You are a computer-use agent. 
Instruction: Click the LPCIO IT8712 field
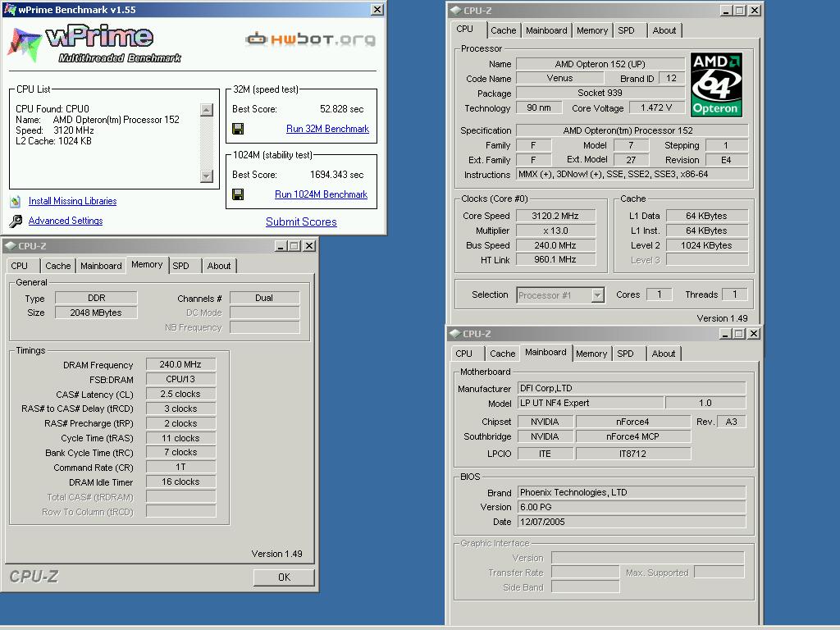(632, 454)
